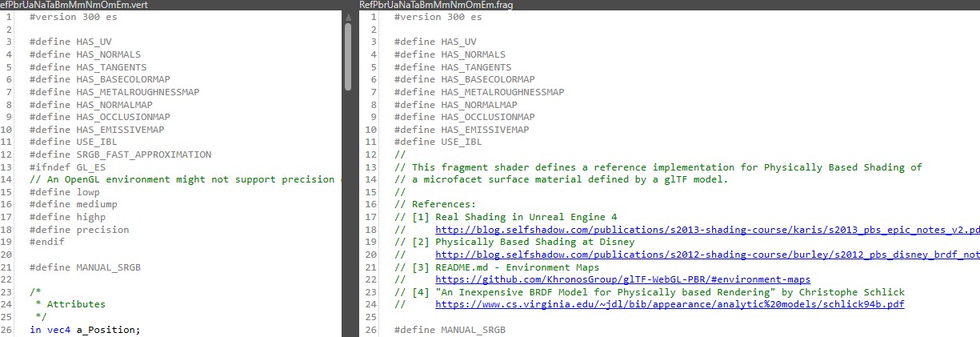The width and height of the screenshot is (980, 337).
Task: Click '#define USE_IBL' in the .vert pane
Action: pyautogui.click(x=74, y=142)
